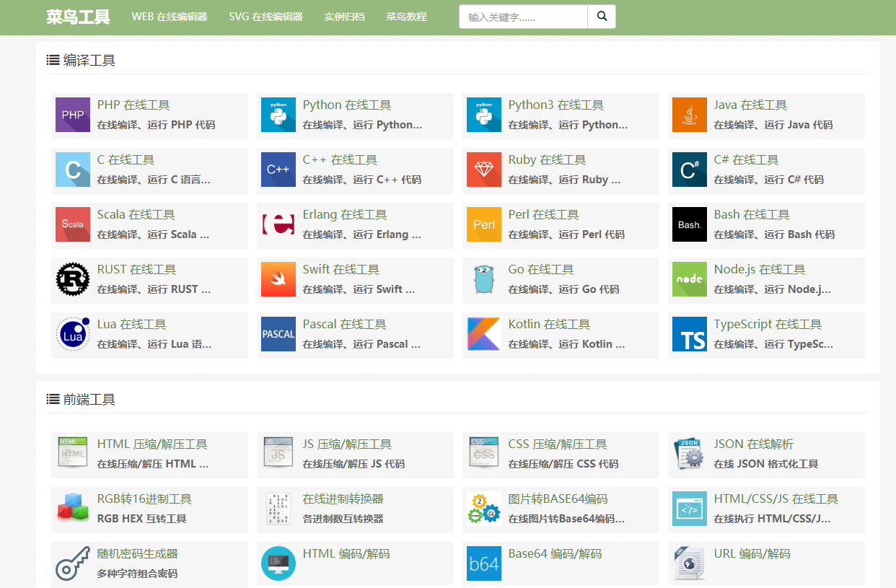Image resolution: width=896 pixels, height=588 pixels.
Task: Open the Java 在线工具 link
Action: (x=750, y=105)
